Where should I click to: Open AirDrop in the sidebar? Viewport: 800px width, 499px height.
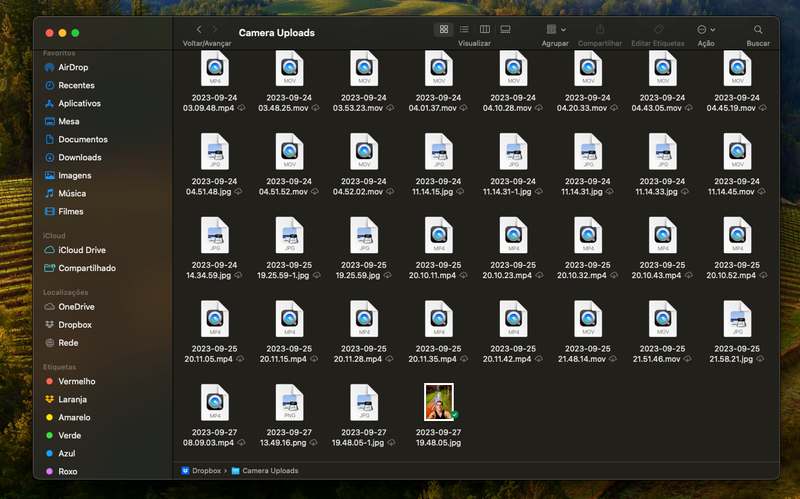coord(72,67)
